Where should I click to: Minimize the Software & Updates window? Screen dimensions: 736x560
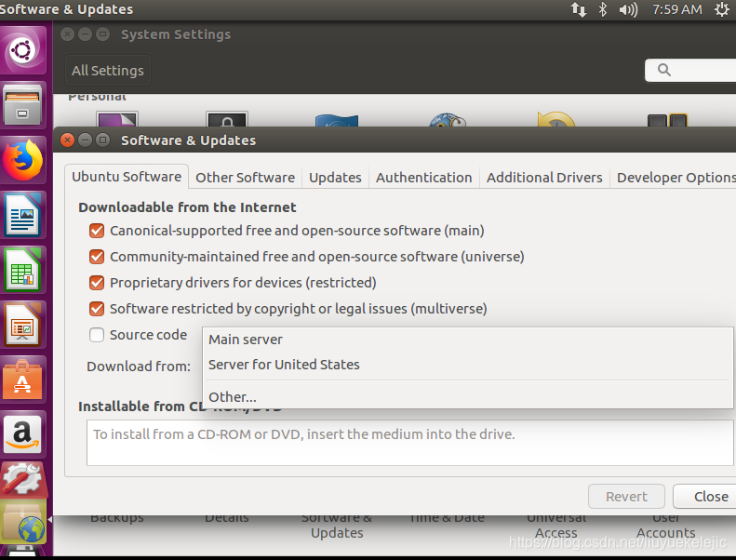[x=85, y=140]
